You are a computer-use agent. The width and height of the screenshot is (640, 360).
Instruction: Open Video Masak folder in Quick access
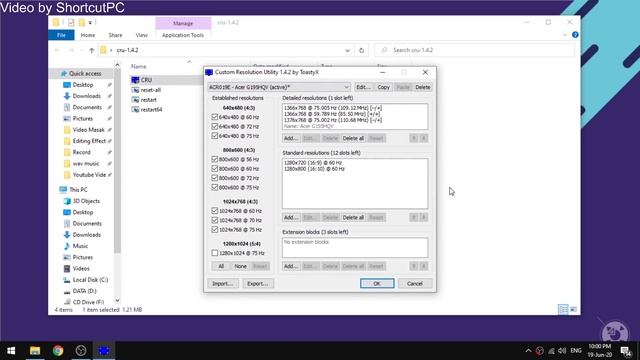point(88,130)
